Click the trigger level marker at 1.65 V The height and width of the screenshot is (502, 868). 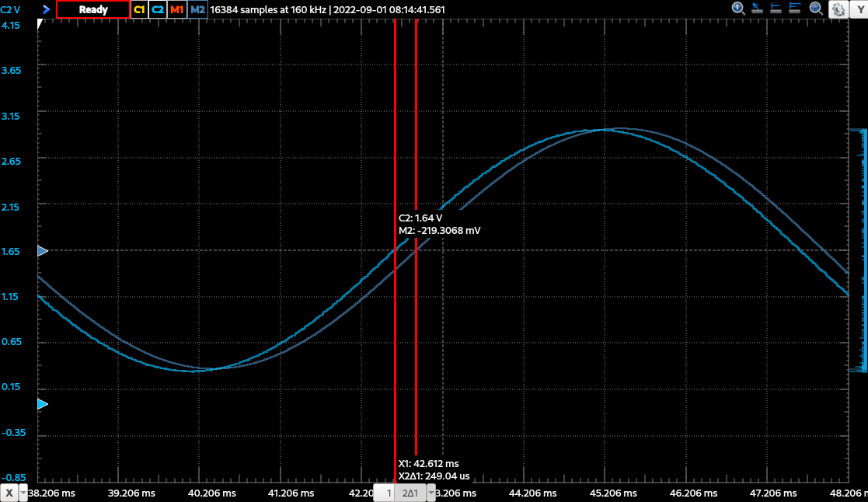[43, 251]
